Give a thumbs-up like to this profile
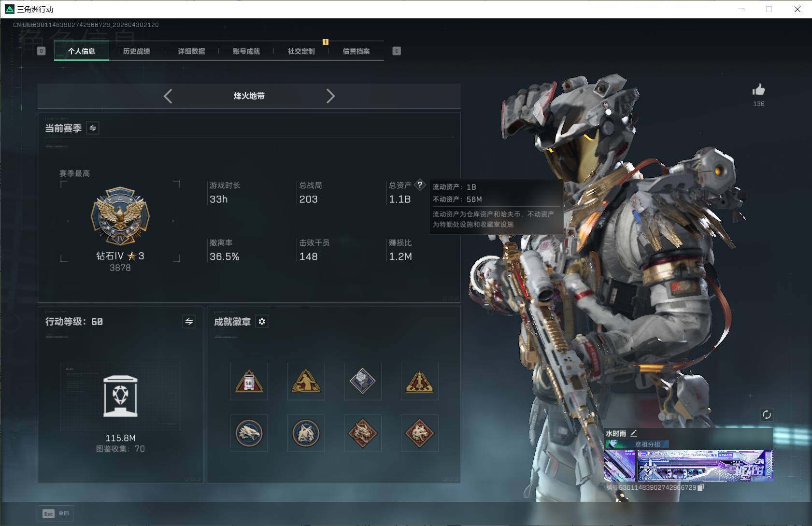The height and width of the screenshot is (526, 812). tap(758, 90)
